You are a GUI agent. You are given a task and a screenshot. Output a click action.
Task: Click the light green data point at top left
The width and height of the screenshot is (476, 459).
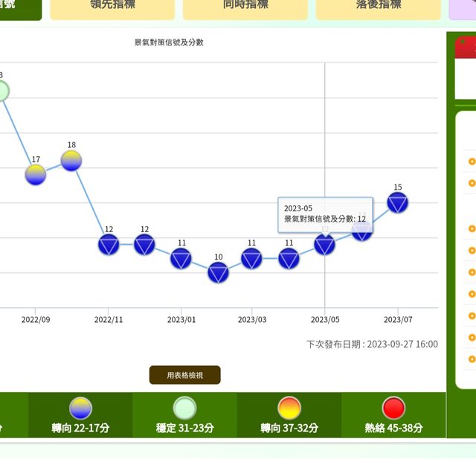(x=1, y=92)
